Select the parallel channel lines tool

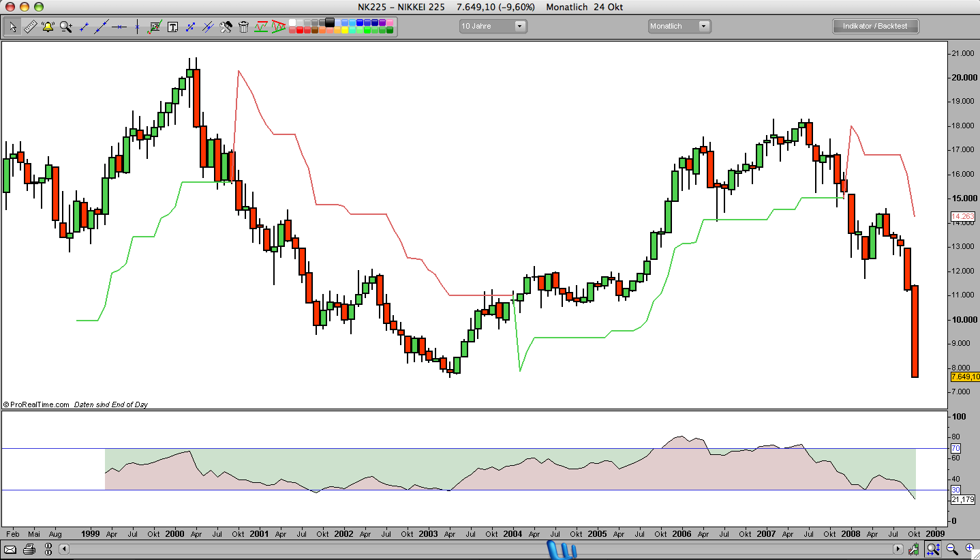coord(208,27)
